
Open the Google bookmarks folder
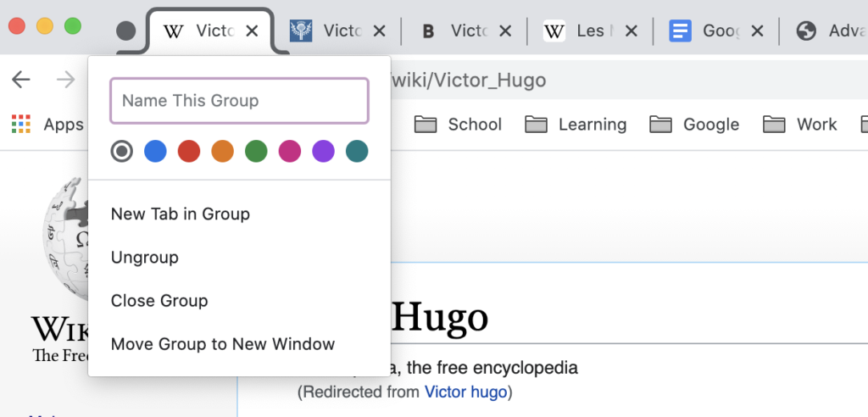[694, 125]
